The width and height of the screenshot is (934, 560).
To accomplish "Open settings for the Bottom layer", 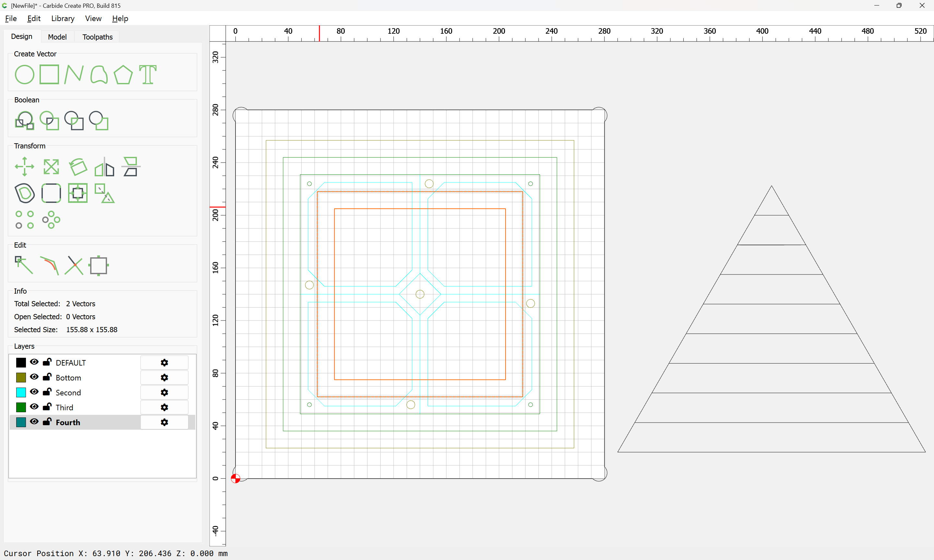I will coord(164,377).
